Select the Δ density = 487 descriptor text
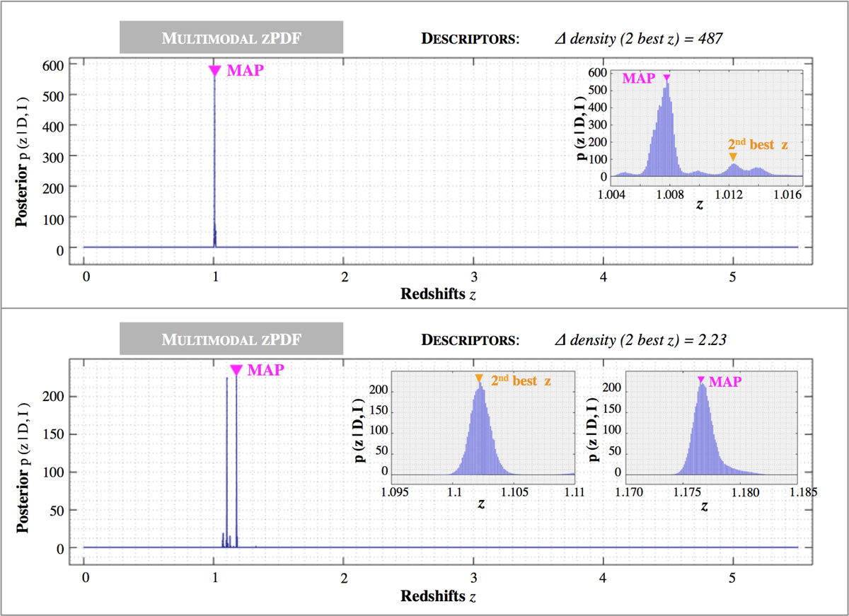This screenshot has width=849, height=616. pos(640,38)
